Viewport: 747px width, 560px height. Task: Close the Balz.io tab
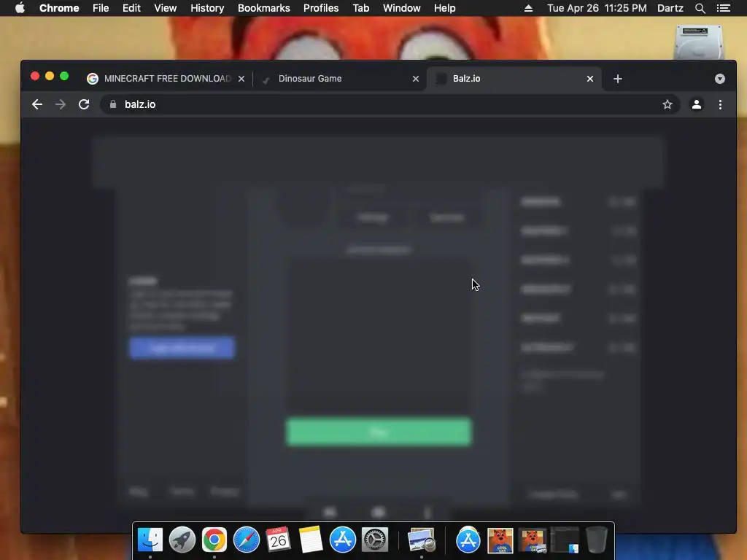[x=590, y=79]
